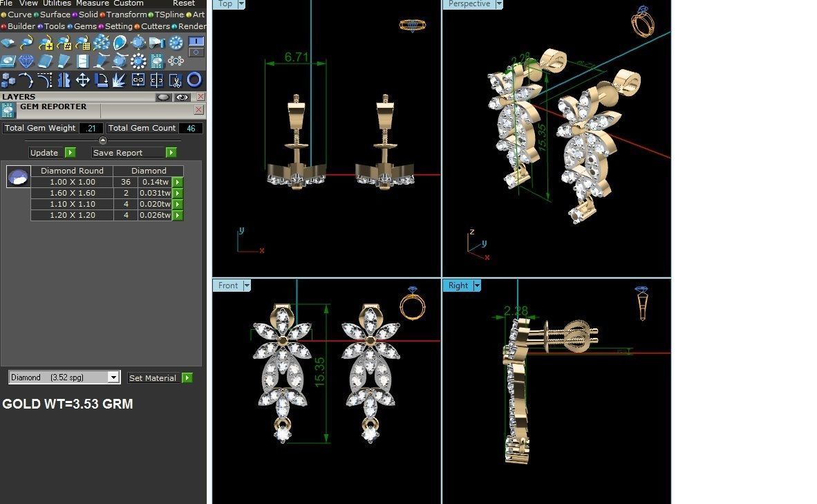Open the Utilities menu
Viewport: 817px width, 504px height.
(57, 3)
